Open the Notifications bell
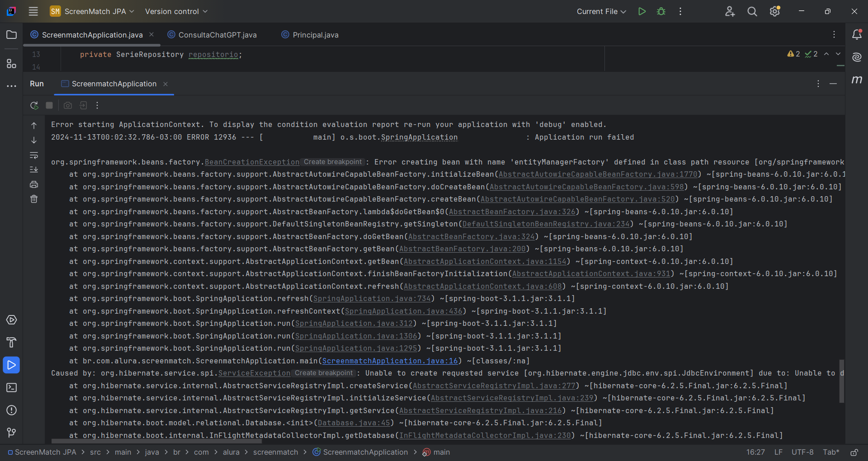Viewport: 868px width, 461px height. tap(857, 34)
